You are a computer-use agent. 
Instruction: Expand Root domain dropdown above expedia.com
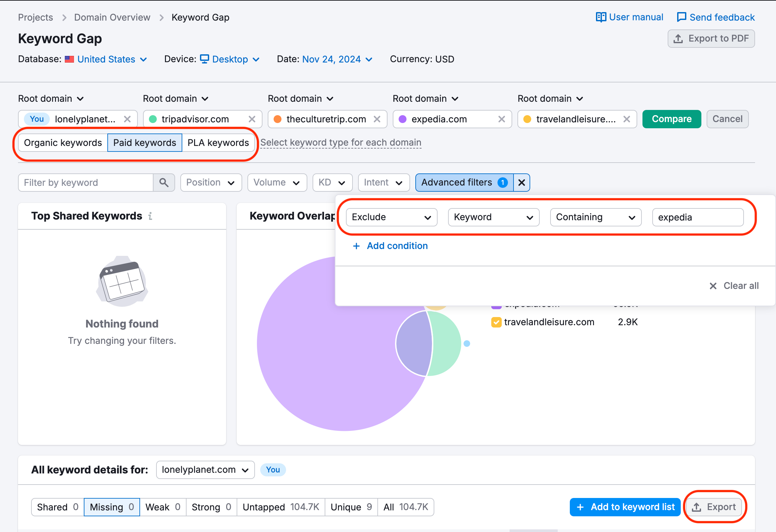coord(425,99)
